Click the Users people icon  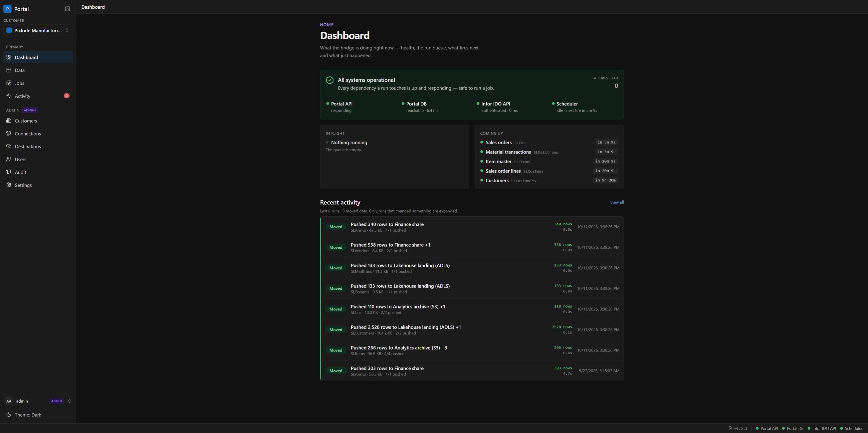(x=9, y=159)
